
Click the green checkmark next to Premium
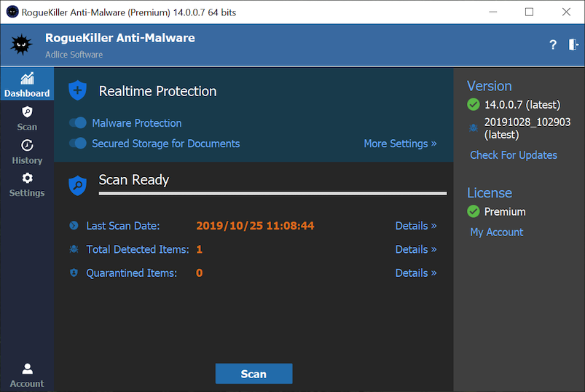(474, 212)
